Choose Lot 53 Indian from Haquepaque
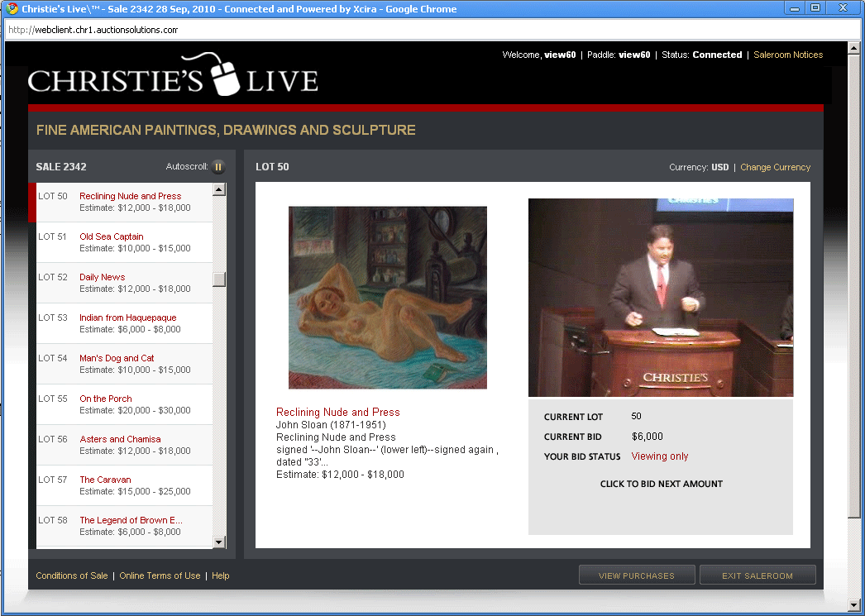 coord(127,318)
